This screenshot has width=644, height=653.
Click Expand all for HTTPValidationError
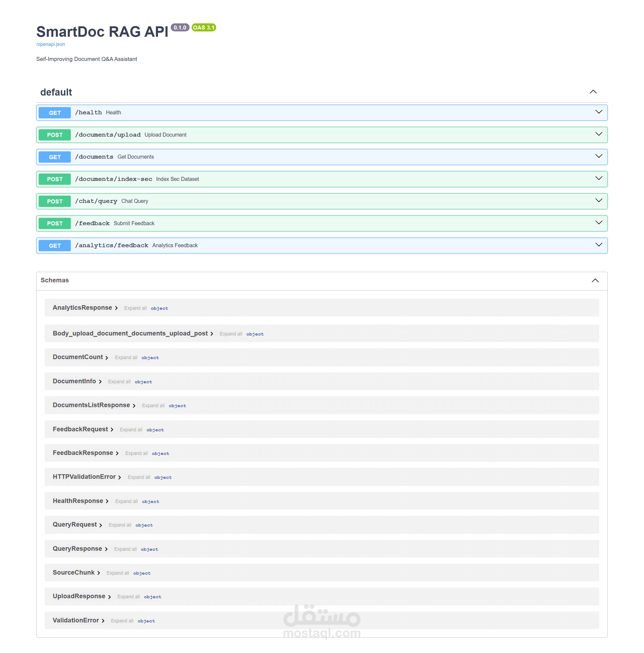(x=139, y=477)
